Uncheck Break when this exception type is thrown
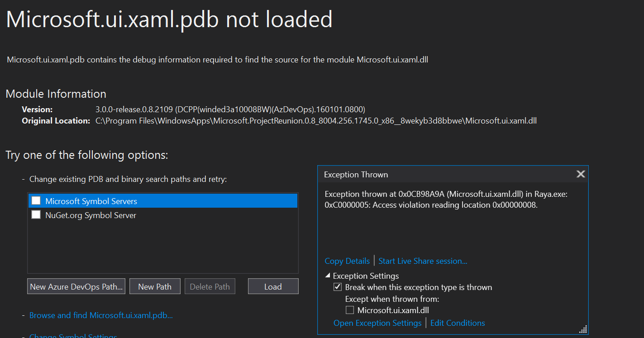The image size is (644, 338). click(337, 287)
